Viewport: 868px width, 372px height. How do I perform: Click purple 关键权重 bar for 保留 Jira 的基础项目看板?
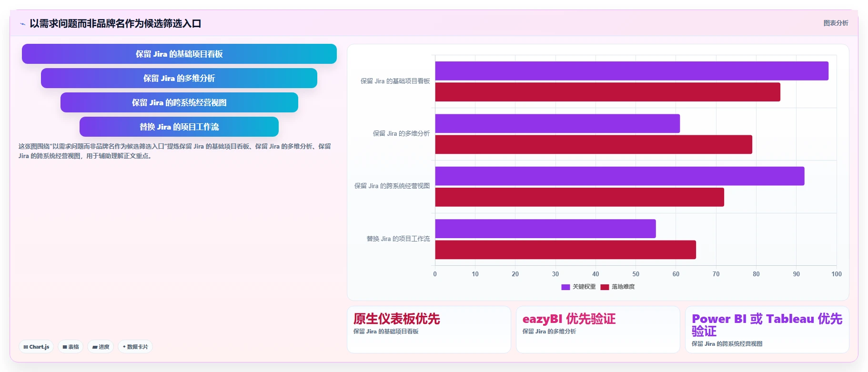(632, 71)
